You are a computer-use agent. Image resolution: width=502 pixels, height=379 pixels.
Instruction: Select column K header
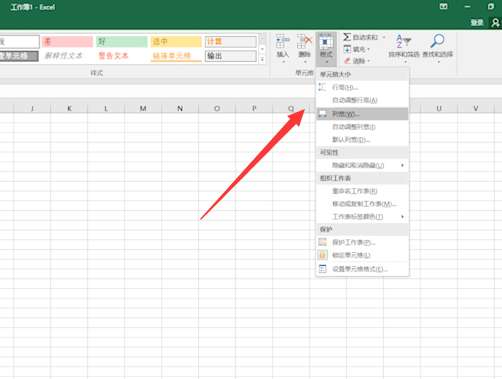[69, 108]
